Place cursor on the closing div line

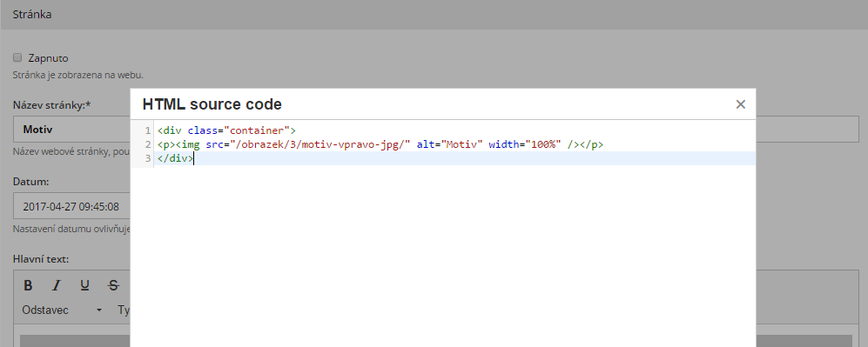point(176,158)
